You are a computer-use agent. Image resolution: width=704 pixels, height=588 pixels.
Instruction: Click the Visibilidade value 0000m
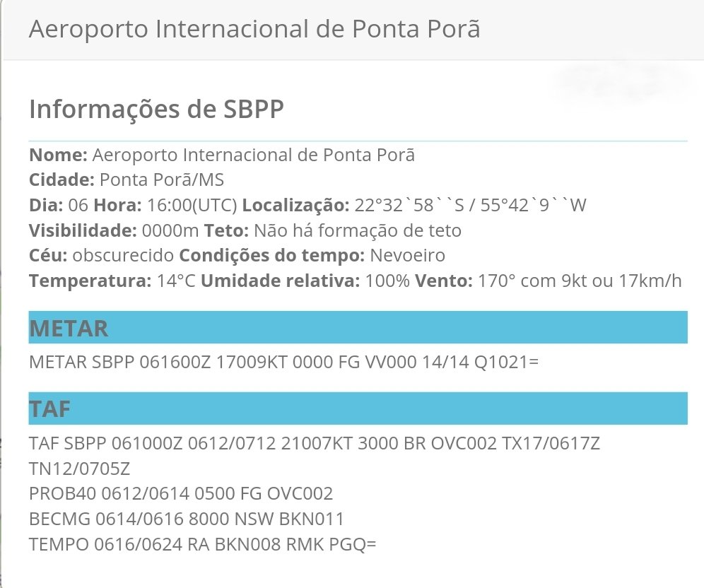click(170, 230)
